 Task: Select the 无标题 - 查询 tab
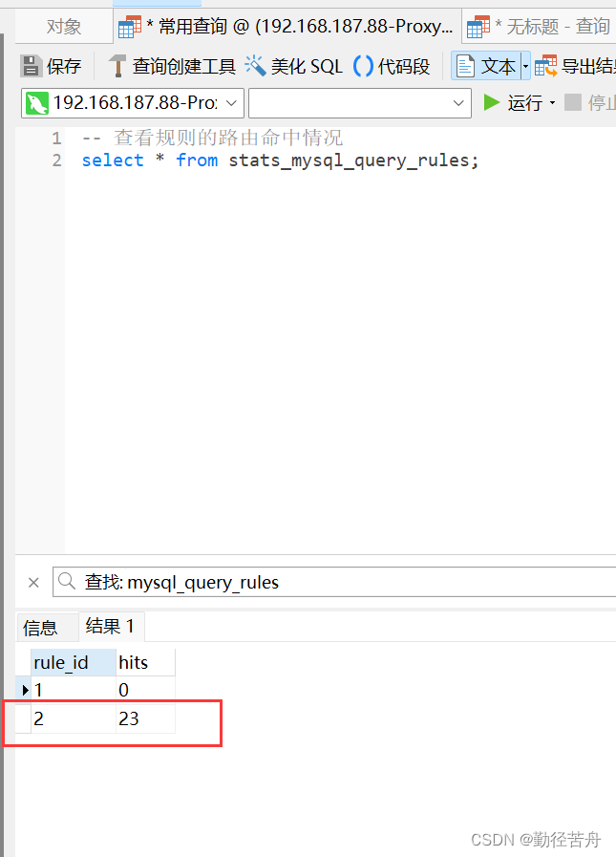[x=539, y=26]
